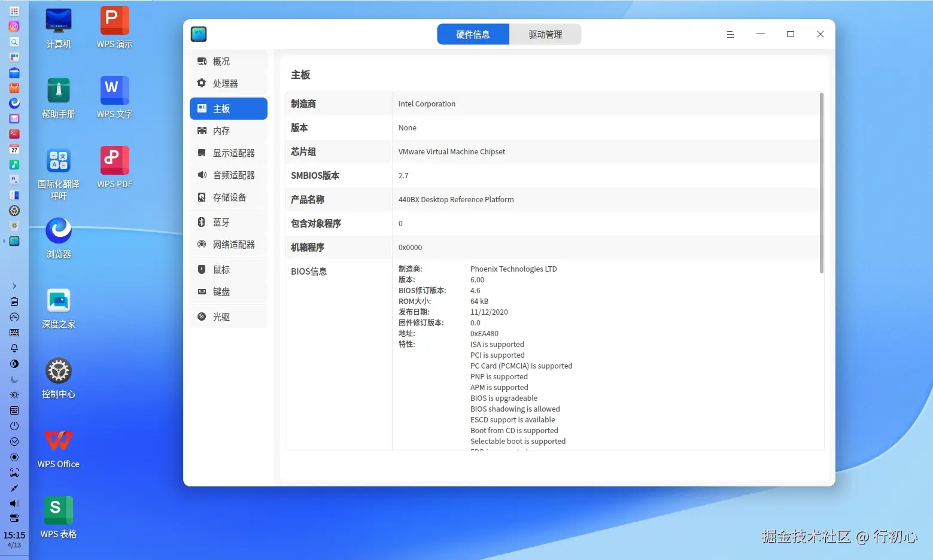The image size is (933, 560).
Task: Select 内存 in the sidebar
Action: click(229, 131)
